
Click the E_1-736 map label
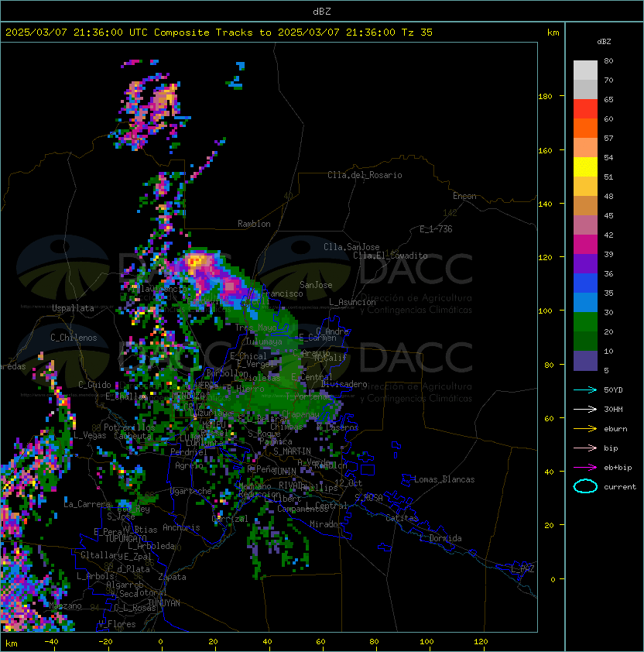436,229
